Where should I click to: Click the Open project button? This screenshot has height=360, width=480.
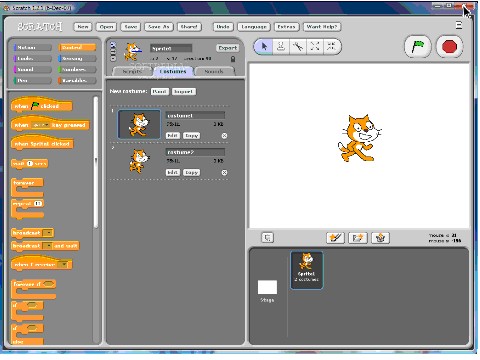click(x=106, y=27)
